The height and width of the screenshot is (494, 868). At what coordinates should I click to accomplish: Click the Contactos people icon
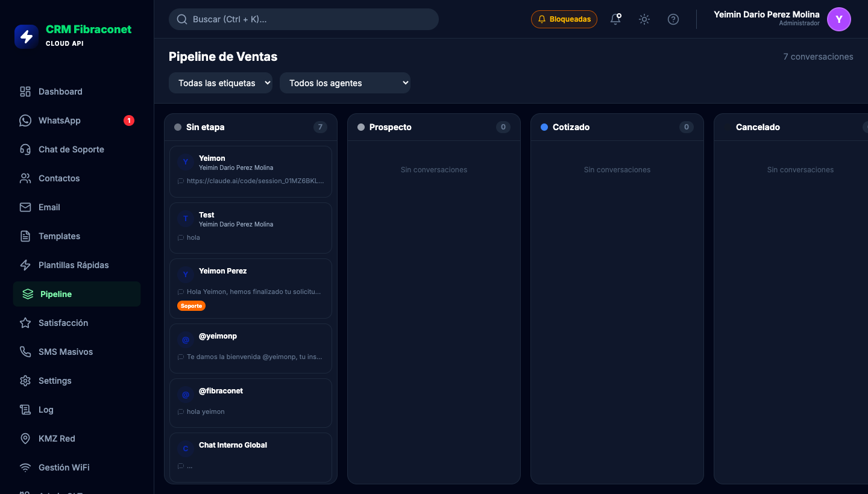pyautogui.click(x=25, y=178)
